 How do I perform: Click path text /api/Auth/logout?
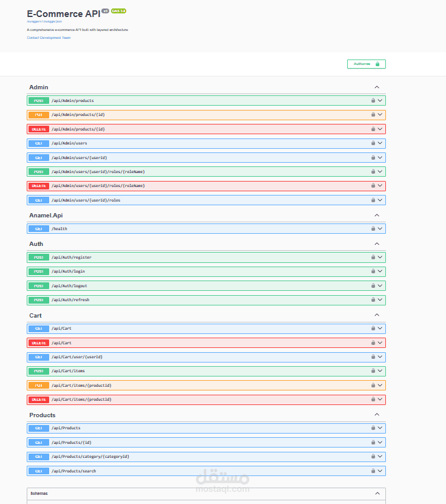coord(69,286)
